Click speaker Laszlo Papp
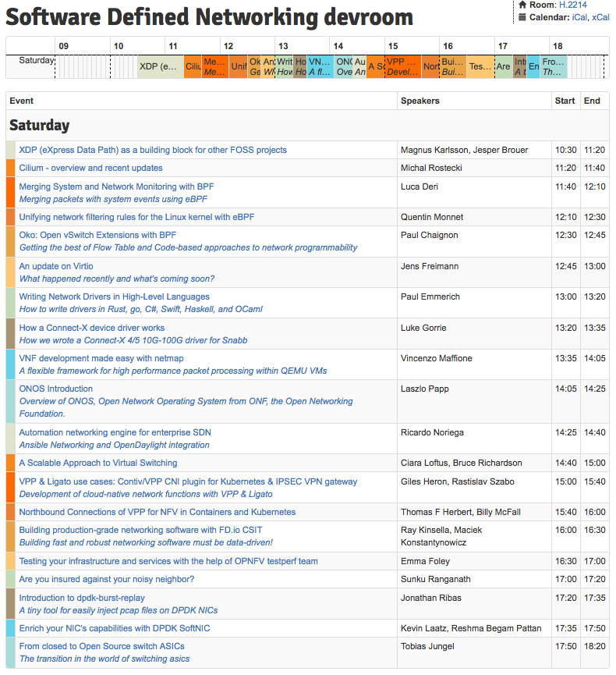This screenshot has height=675, width=616. point(425,389)
